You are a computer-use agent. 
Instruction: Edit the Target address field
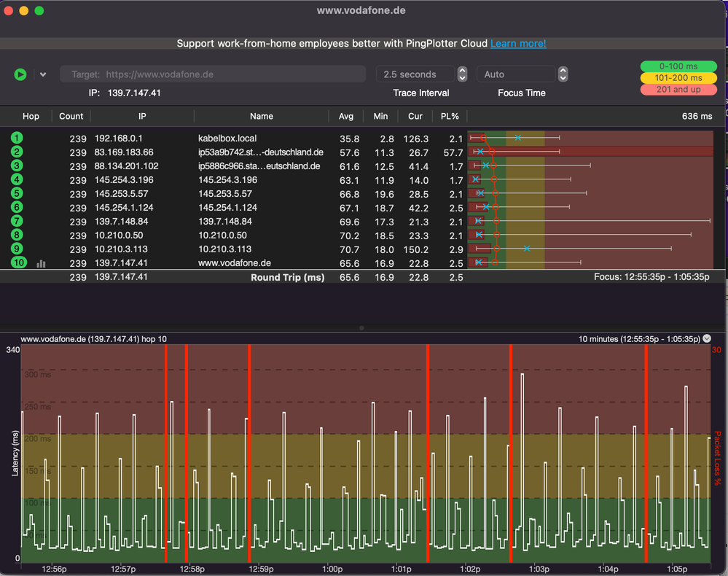(213, 74)
